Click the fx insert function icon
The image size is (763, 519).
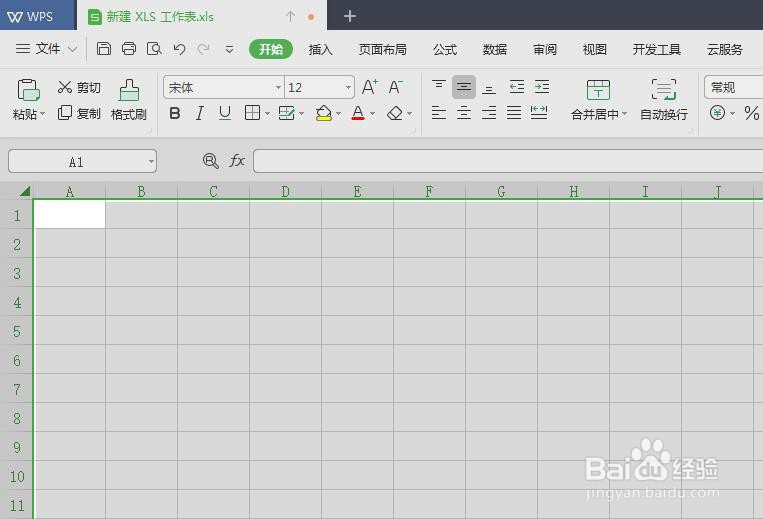click(x=237, y=161)
